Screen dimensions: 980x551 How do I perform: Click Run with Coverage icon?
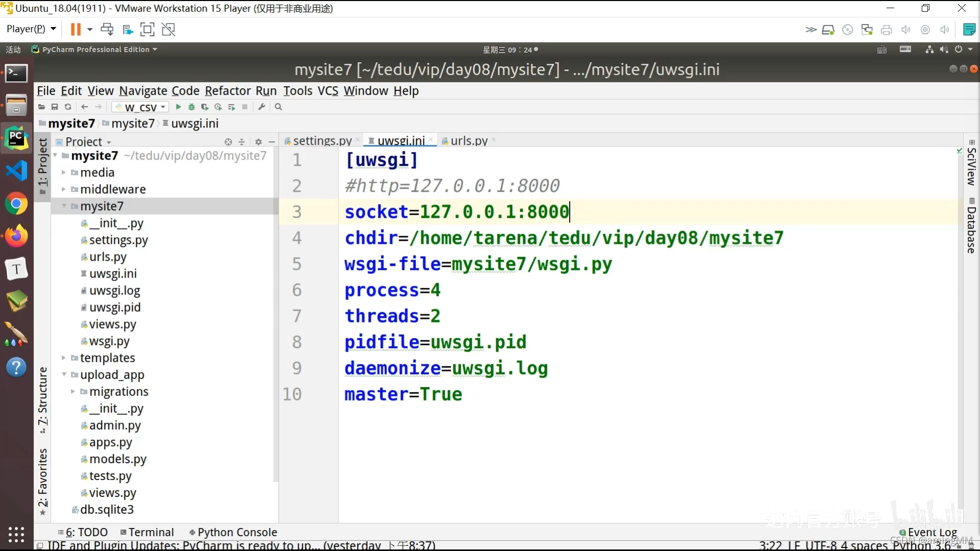(x=205, y=107)
